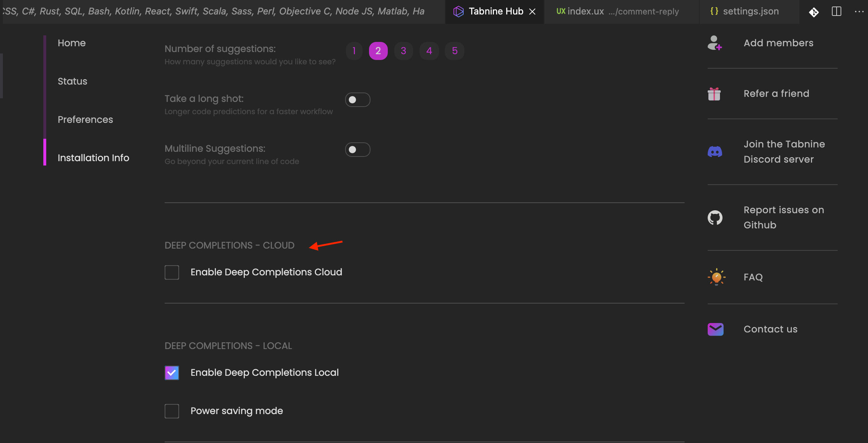Click 'Go beyond your current line of code' text
868x443 pixels.
click(x=232, y=162)
